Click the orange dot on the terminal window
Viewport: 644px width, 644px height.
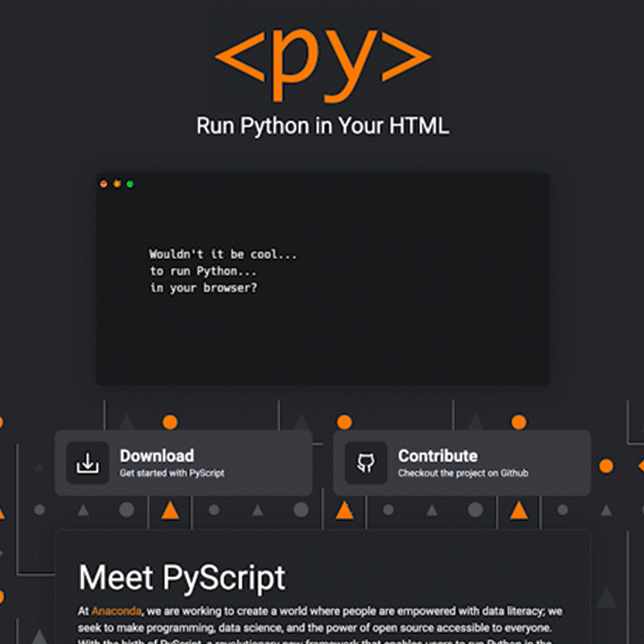(x=117, y=184)
